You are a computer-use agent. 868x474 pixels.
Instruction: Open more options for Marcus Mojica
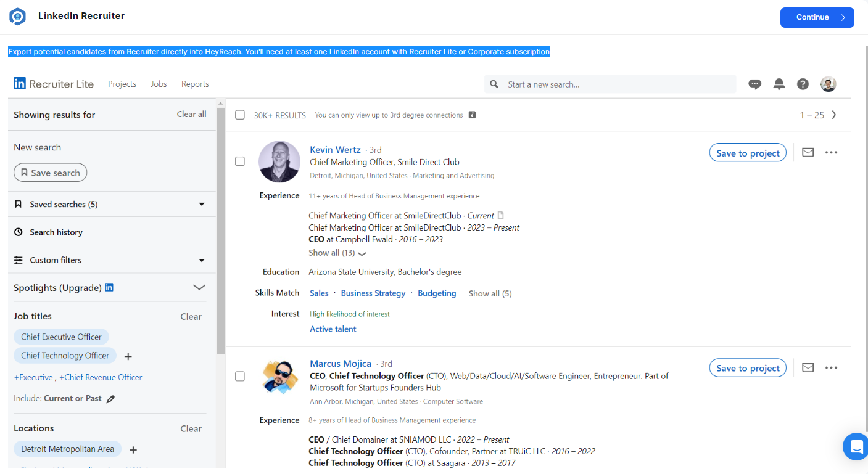831,367
